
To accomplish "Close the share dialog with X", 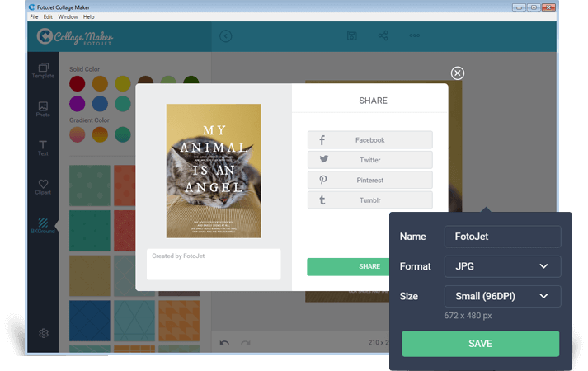I will coord(458,73).
